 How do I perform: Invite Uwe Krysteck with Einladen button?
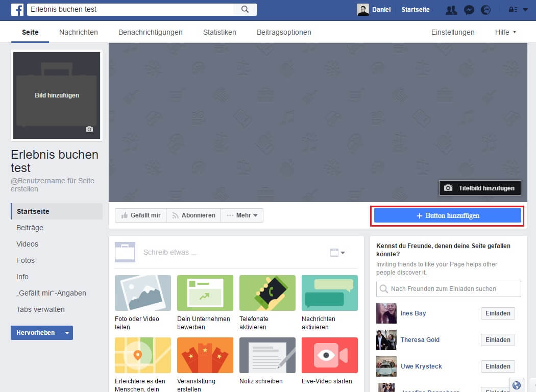point(498,366)
